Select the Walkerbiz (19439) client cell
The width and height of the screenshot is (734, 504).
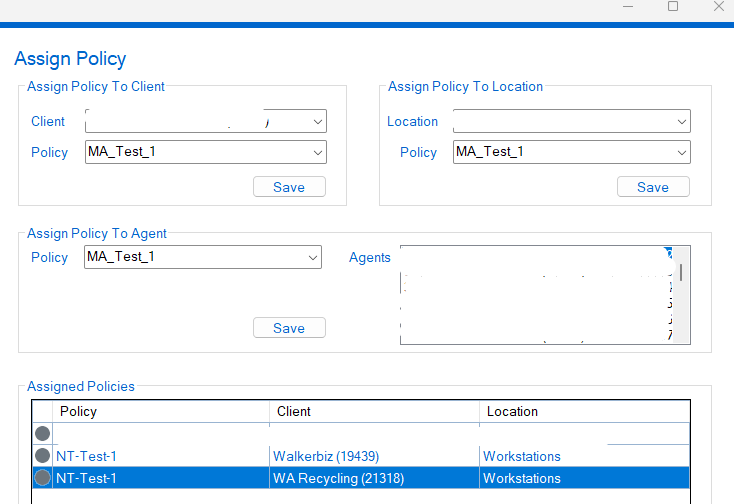click(x=326, y=456)
